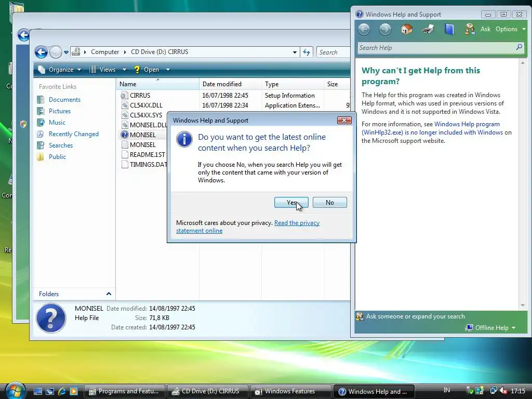This screenshot has height=399, width=532.
Task: Open the recent pages dropdown arrow
Action: [x=66, y=52]
